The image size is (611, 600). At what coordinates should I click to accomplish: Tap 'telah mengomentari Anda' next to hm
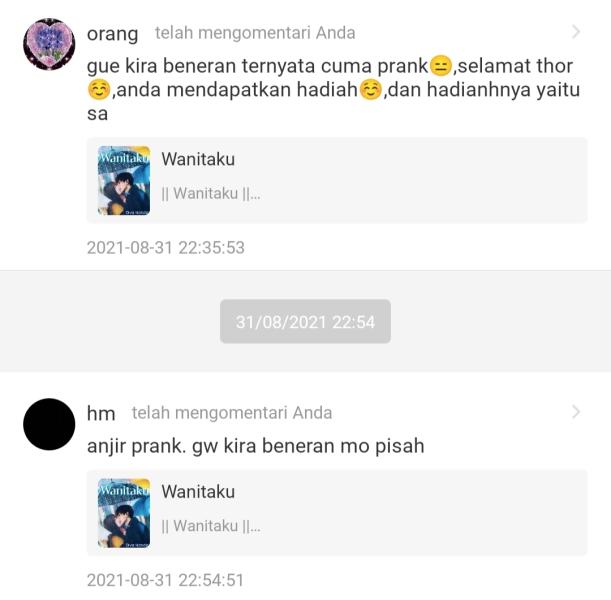click(x=232, y=413)
